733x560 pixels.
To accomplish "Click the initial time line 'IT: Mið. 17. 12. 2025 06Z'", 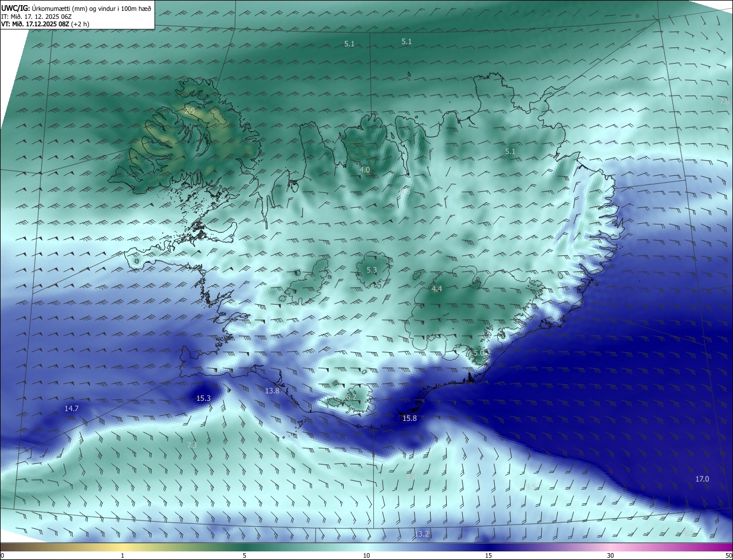I will pos(36,17).
